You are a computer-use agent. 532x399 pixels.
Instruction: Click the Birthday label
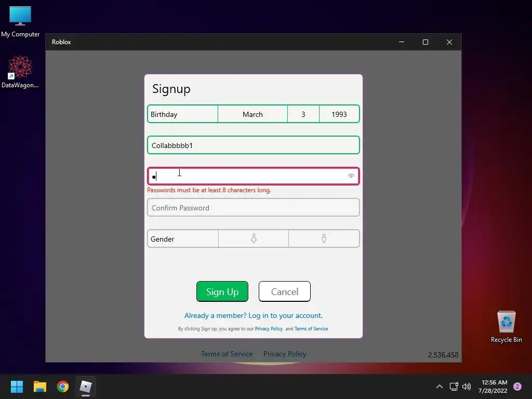(x=164, y=114)
